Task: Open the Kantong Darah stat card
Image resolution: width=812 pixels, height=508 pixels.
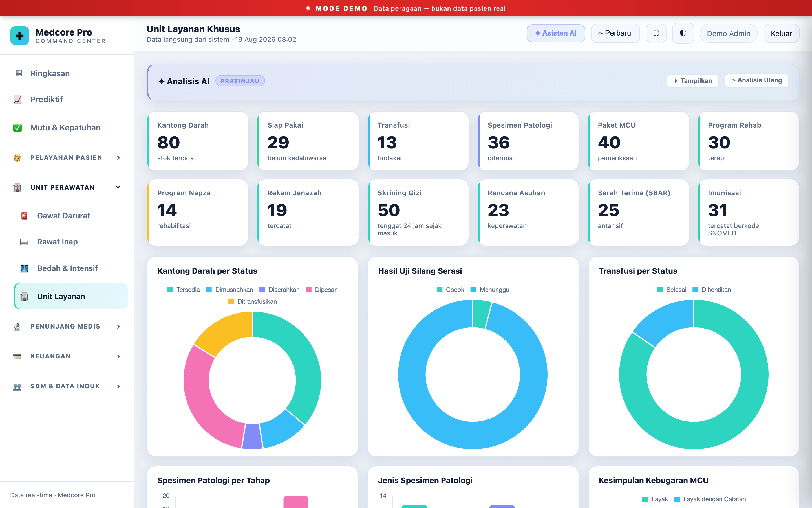Action: point(198,141)
